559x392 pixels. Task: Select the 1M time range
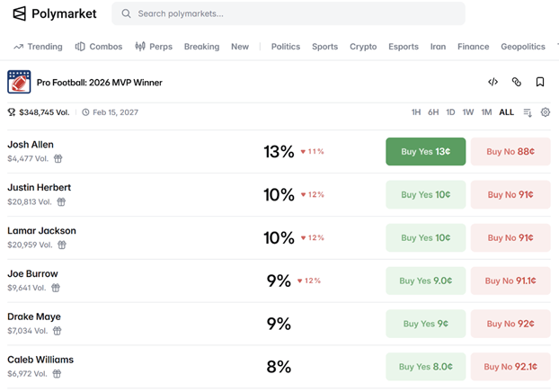click(486, 112)
